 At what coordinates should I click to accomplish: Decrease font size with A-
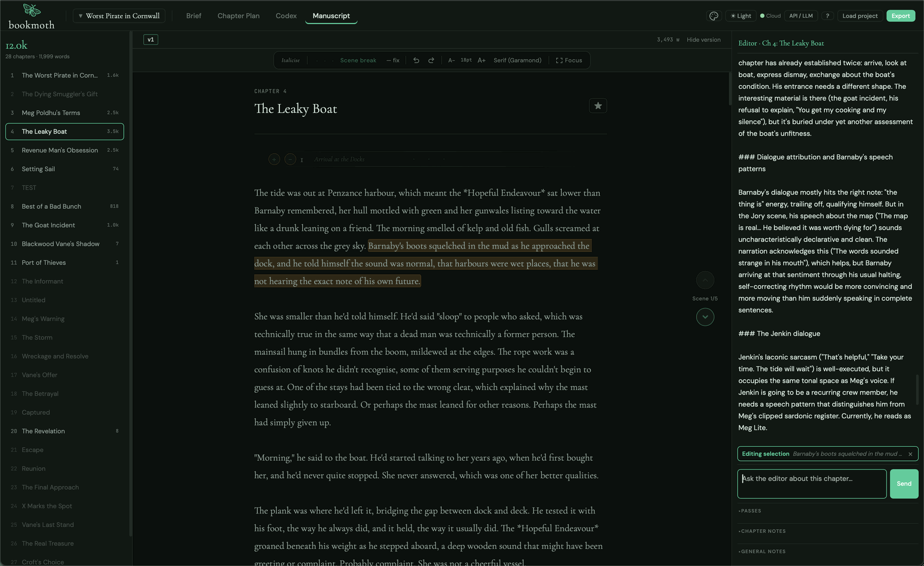(x=451, y=60)
